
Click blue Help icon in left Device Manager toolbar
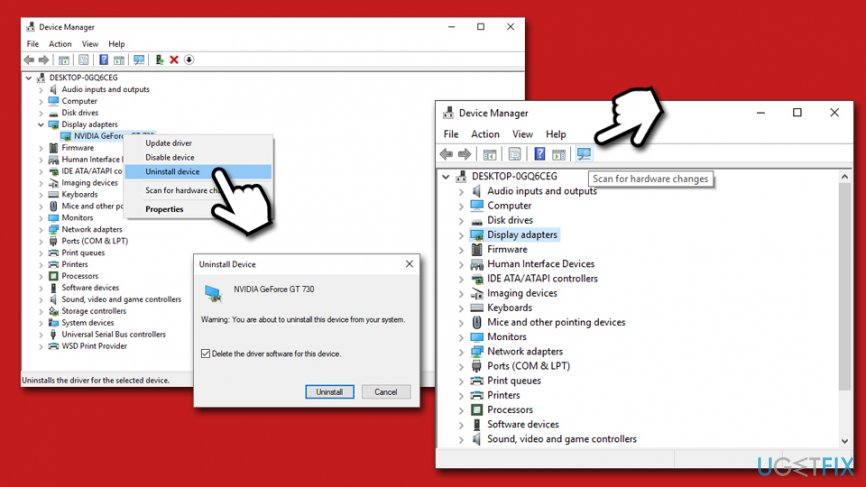(103, 60)
